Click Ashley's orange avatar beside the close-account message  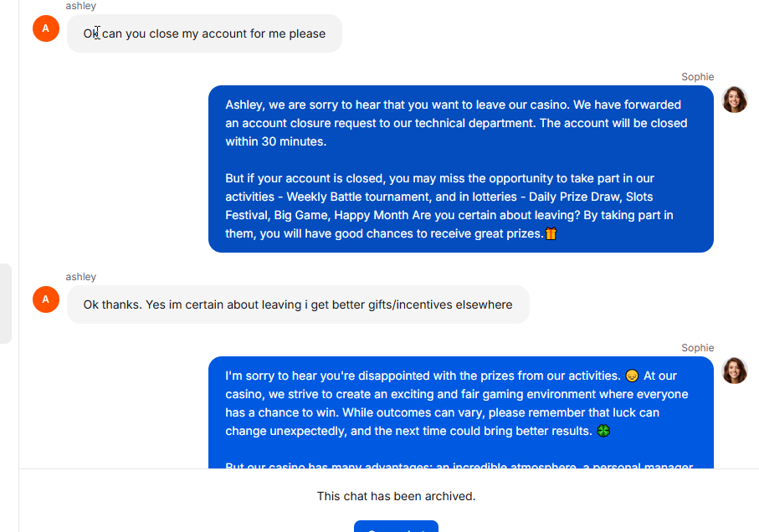point(46,28)
